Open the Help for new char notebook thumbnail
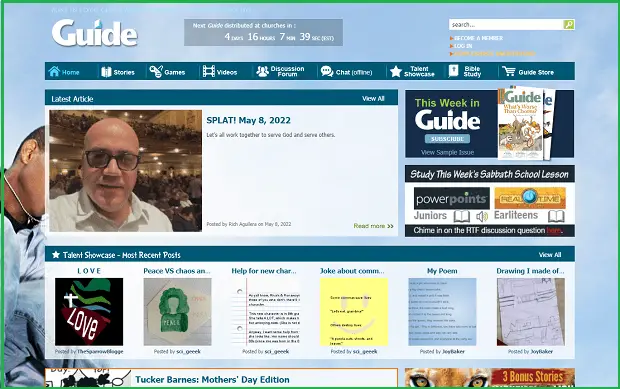 click(x=266, y=312)
